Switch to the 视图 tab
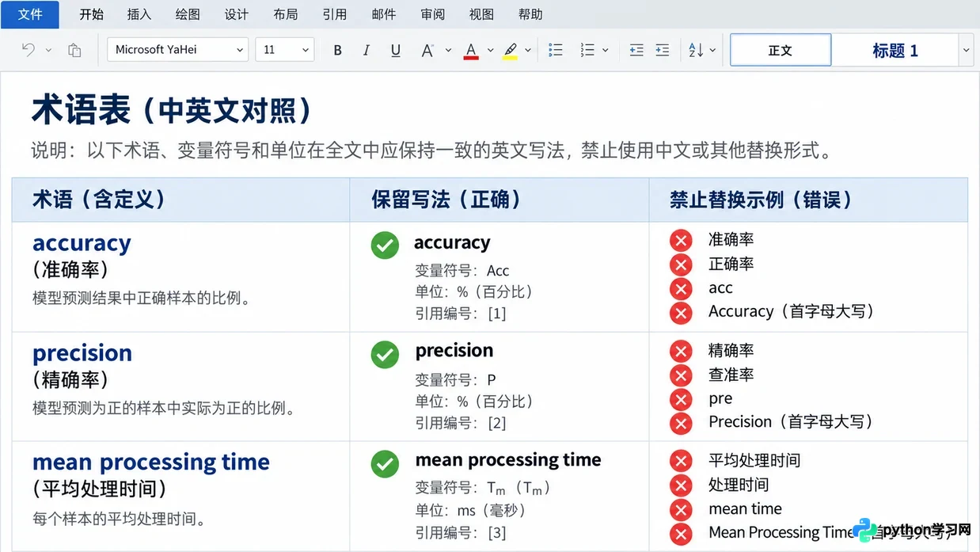The image size is (980, 552). click(x=481, y=14)
